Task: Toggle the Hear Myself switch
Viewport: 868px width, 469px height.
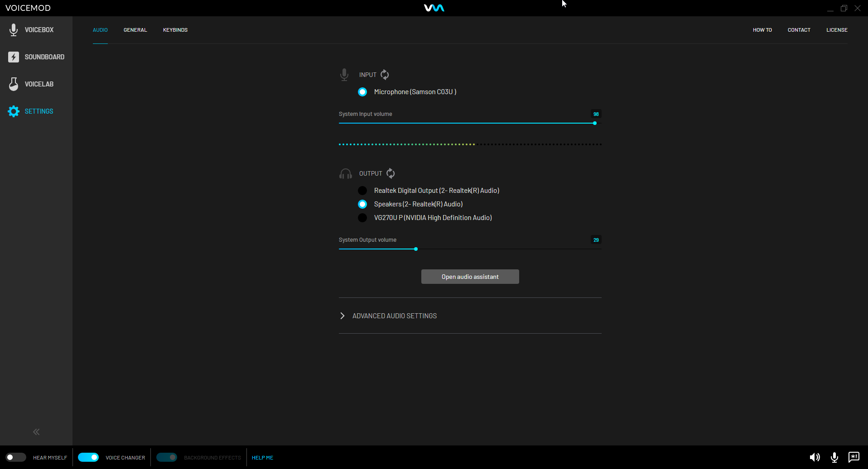Action: click(16, 457)
